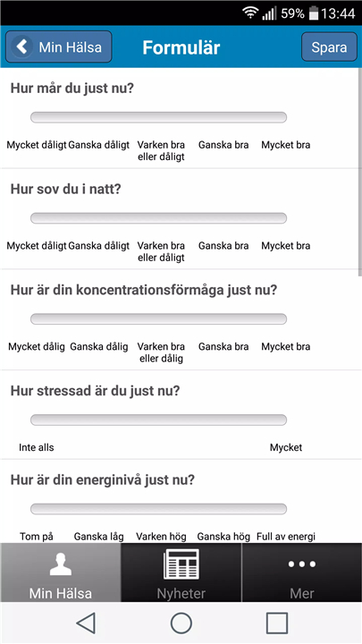362x644 pixels.
Task: Tap the battery icon in status bar
Action: [314, 13]
